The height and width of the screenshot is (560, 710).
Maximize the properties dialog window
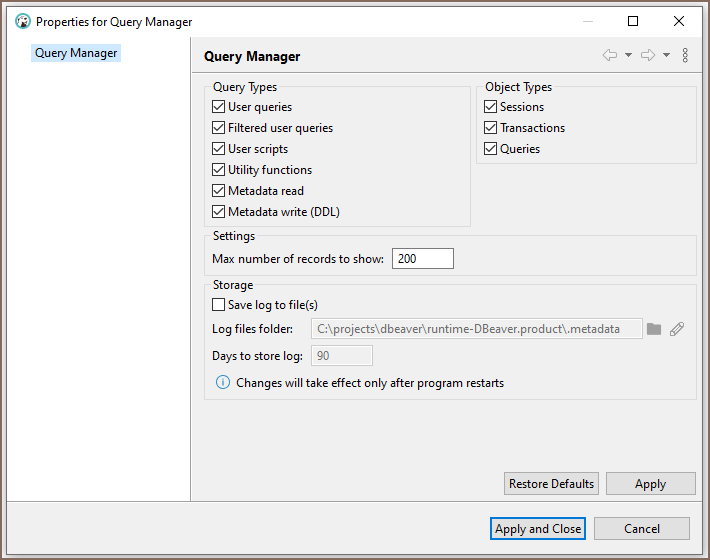(x=633, y=21)
